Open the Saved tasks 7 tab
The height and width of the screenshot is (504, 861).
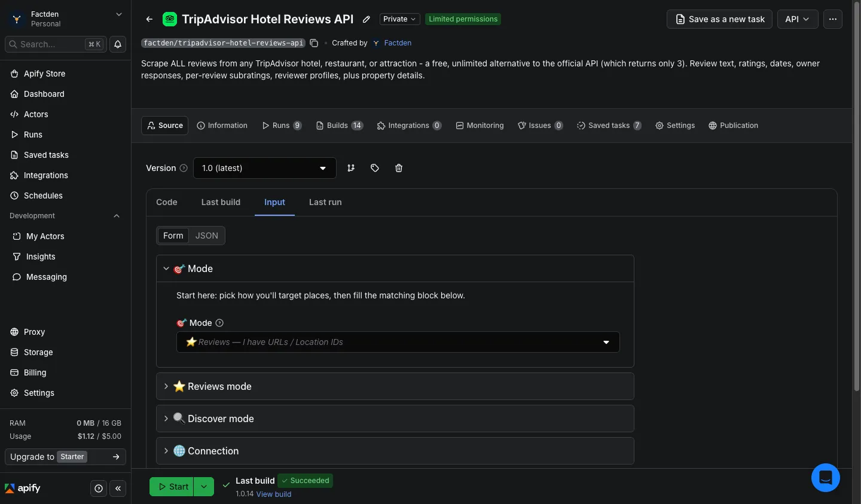[x=609, y=126]
